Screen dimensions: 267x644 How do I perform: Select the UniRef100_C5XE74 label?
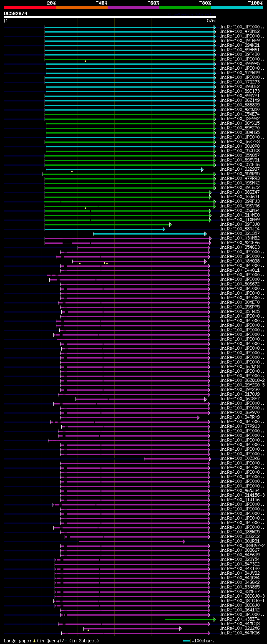point(239,114)
